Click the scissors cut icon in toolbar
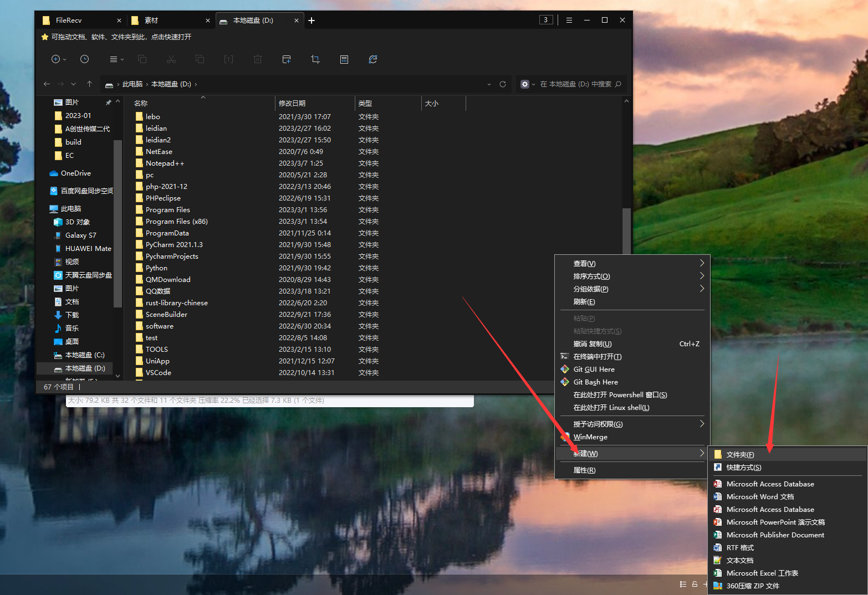This screenshot has height=595, width=868. coord(171,59)
